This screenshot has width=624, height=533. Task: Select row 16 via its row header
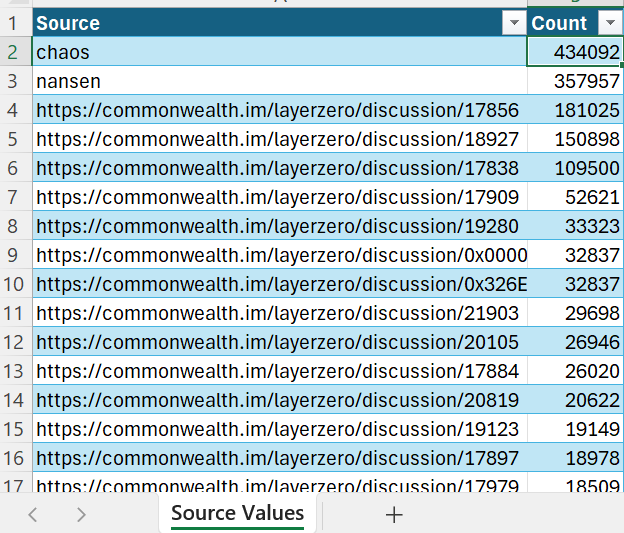tap(16, 458)
